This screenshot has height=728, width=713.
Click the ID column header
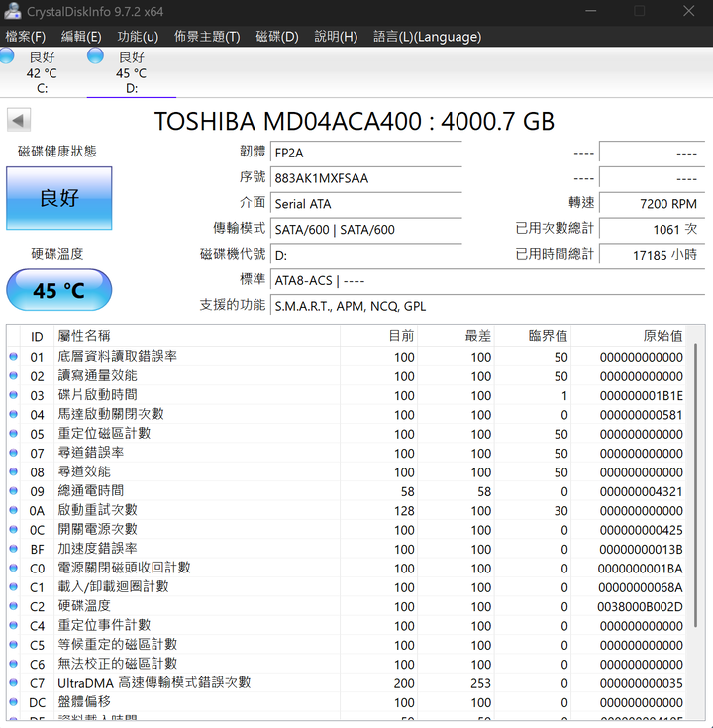(37, 336)
